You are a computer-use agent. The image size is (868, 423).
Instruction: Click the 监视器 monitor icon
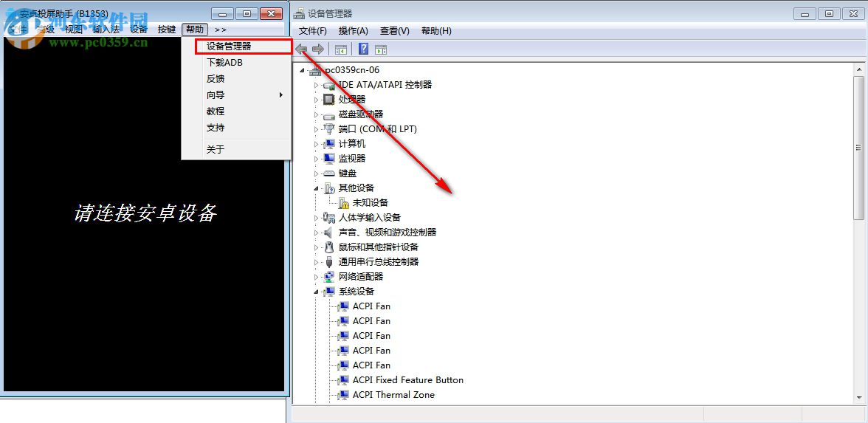pyautogui.click(x=329, y=158)
